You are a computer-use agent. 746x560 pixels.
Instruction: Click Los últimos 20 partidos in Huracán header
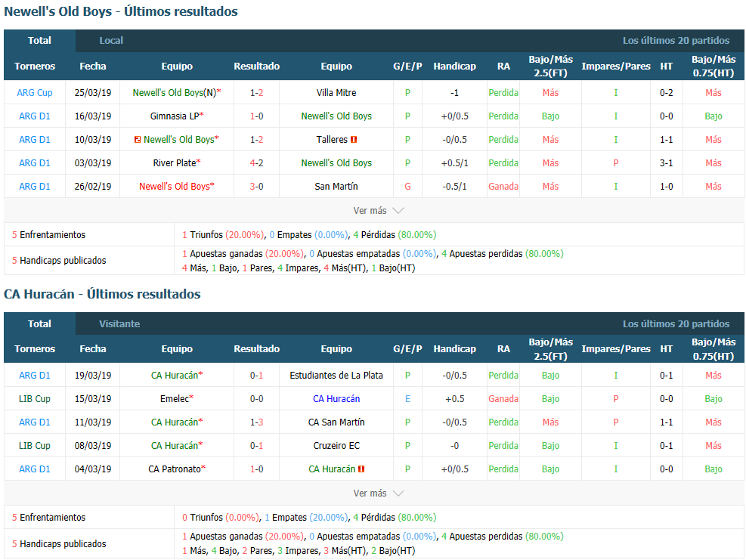tap(676, 324)
